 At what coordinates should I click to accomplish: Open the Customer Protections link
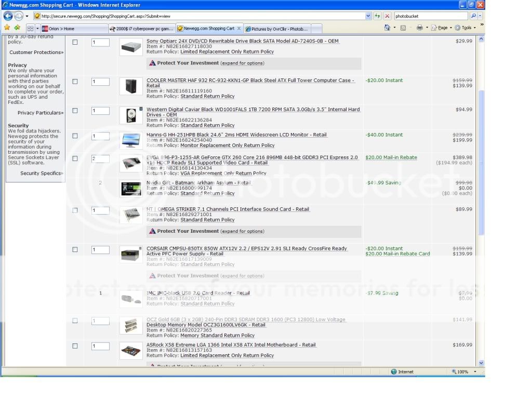(x=36, y=52)
